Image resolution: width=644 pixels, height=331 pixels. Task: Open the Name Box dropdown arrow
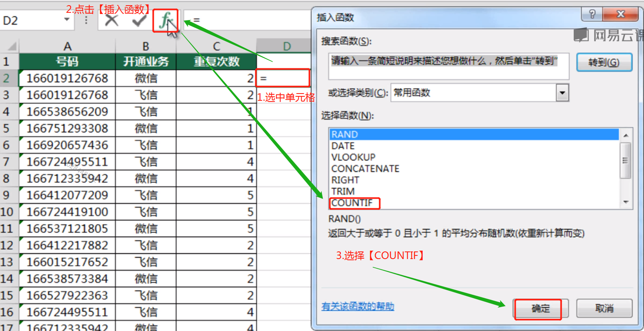click(x=67, y=20)
